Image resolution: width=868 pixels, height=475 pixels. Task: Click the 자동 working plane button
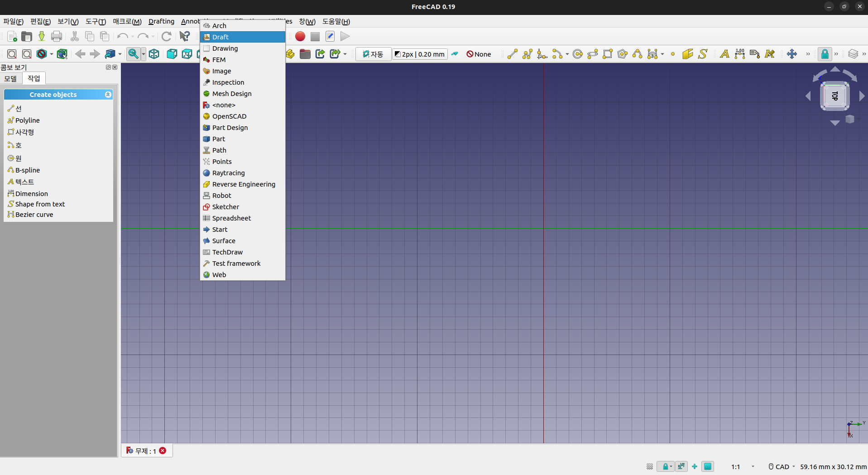pyautogui.click(x=373, y=54)
